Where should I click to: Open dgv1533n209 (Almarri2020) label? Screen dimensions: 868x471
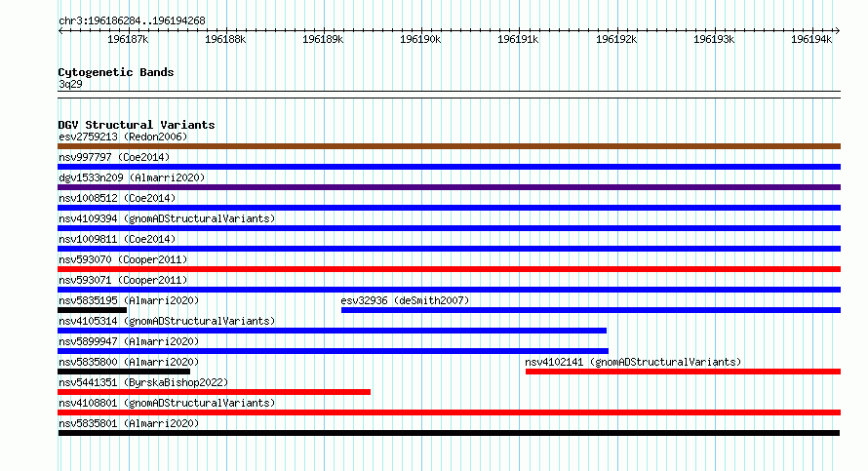pos(132,177)
